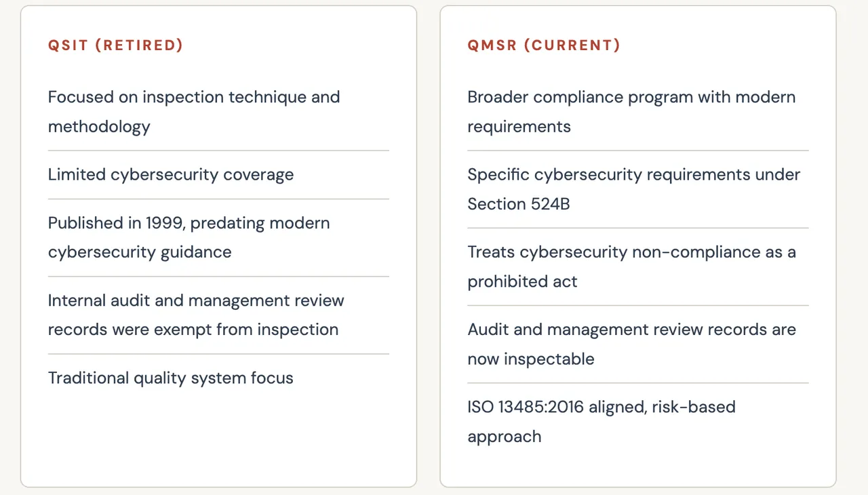
Task: Click 'Traditional quality system focus' item
Action: 171,378
